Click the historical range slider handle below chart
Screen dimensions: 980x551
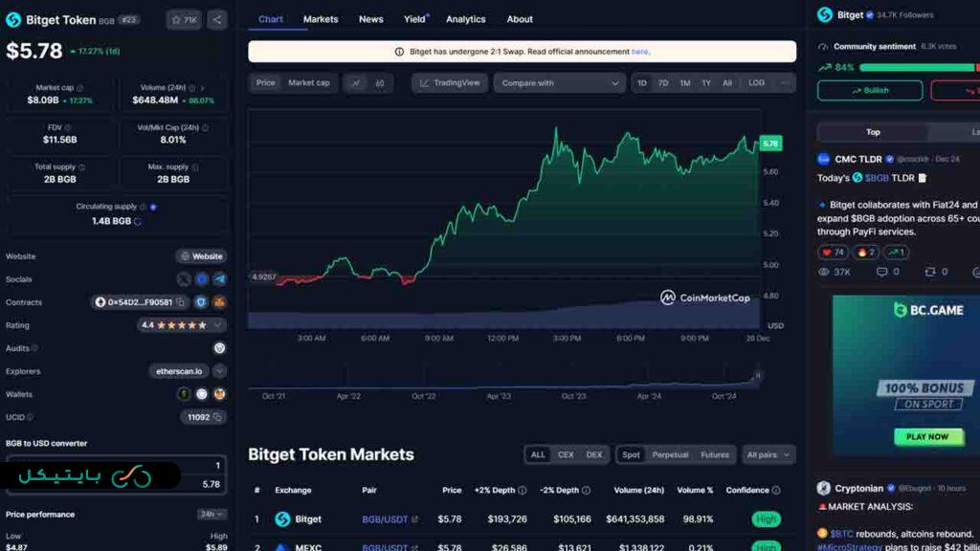[758, 377]
